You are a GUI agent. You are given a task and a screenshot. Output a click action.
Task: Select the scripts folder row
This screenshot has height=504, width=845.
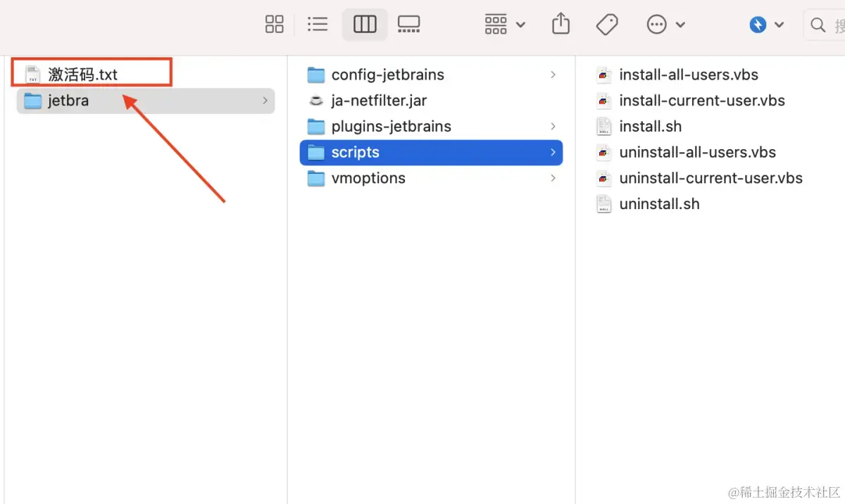click(431, 153)
